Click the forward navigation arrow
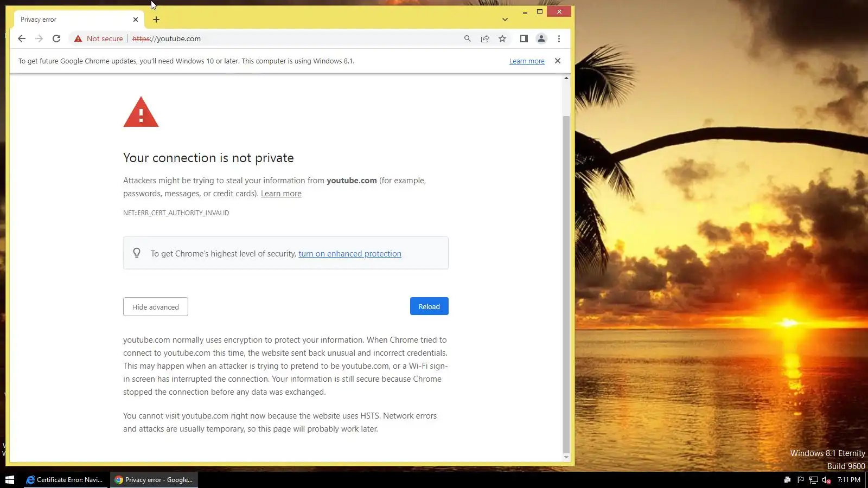This screenshot has width=868, height=488. pos(39,38)
